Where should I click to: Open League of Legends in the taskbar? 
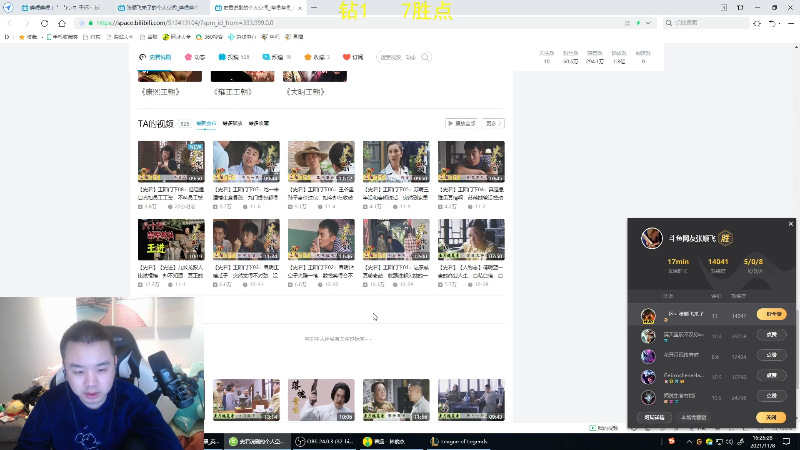[x=458, y=441]
